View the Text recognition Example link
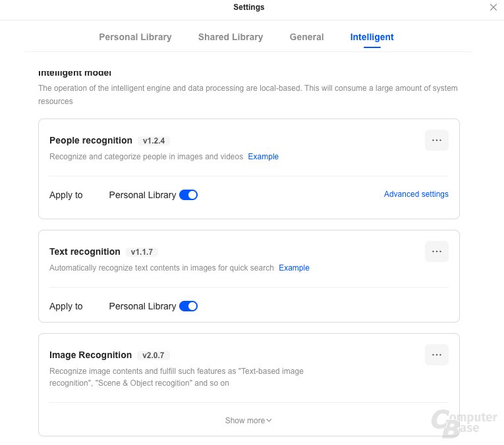 click(294, 268)
